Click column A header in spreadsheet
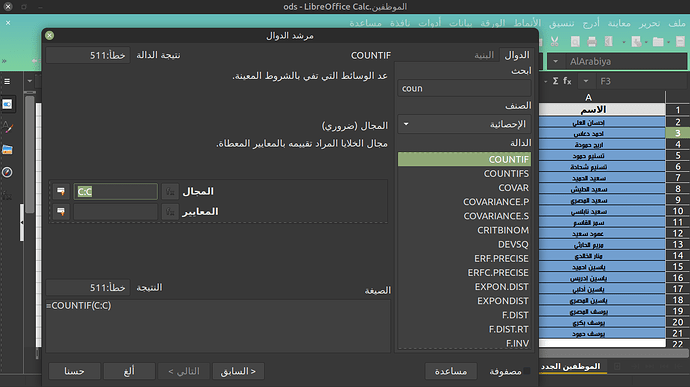690x387 pixels. pyautogui.click(x=588, y=97)
